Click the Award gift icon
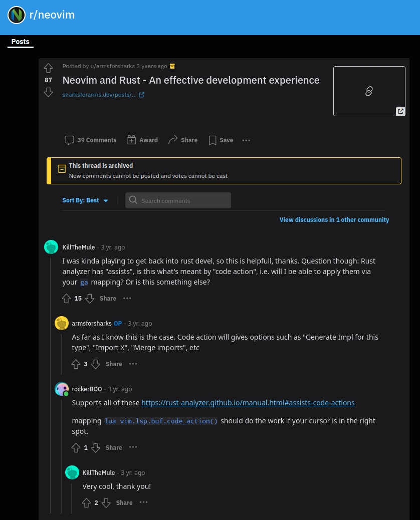 tap(131, 140)
